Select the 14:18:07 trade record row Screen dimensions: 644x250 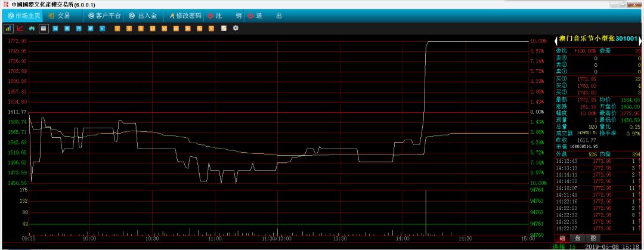[597, 188]
